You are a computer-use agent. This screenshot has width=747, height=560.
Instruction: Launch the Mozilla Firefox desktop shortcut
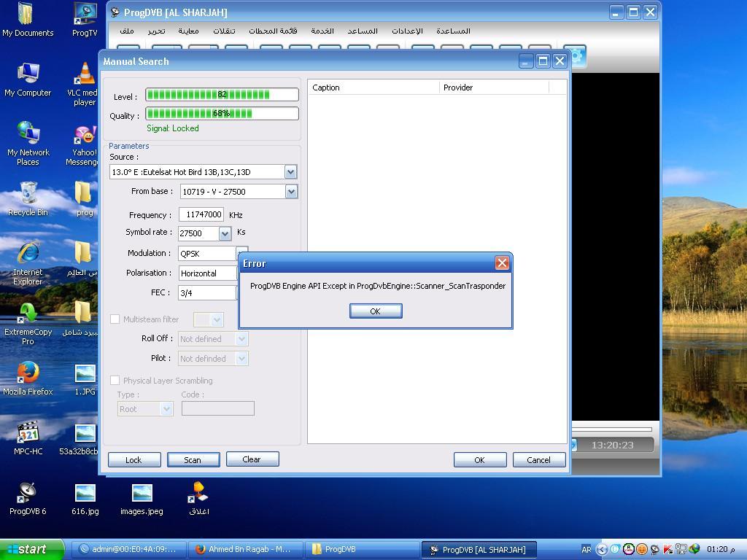coord(28,378)
